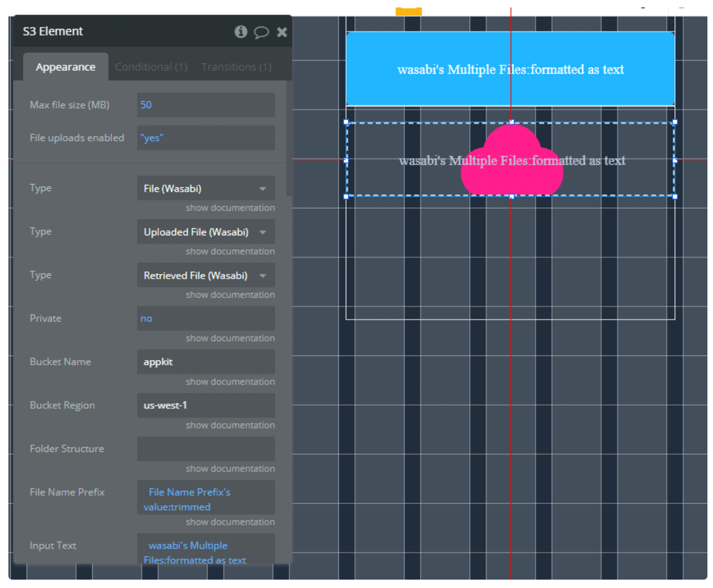Image resolution: width=713 pixels, height=588 pixels.
Task: Show documentation under Bucket Region
Action: point(230,425)
